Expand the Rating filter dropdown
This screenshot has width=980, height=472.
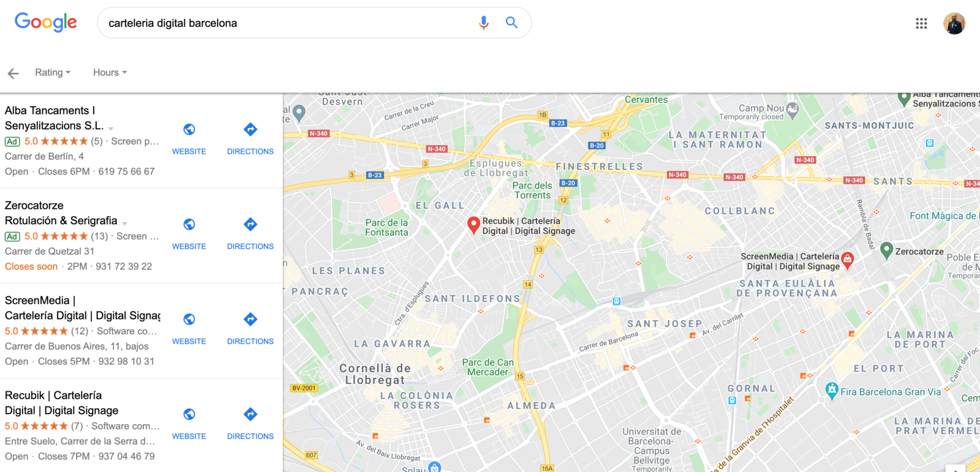click(x=53, y=72)
